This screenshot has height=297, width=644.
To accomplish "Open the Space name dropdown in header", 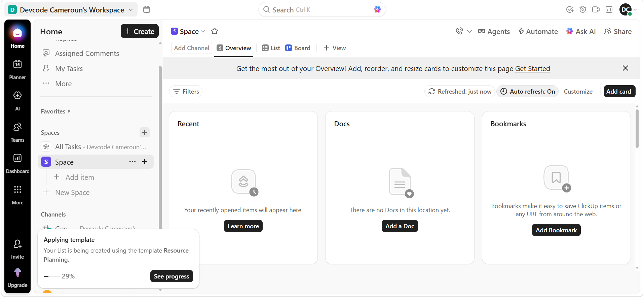I will pyautogui.click(x=188, y=31).
